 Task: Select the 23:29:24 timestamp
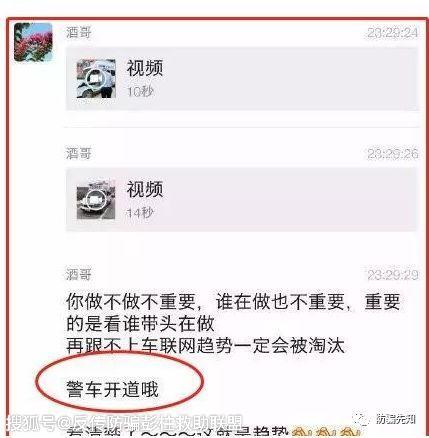[393, 33]
